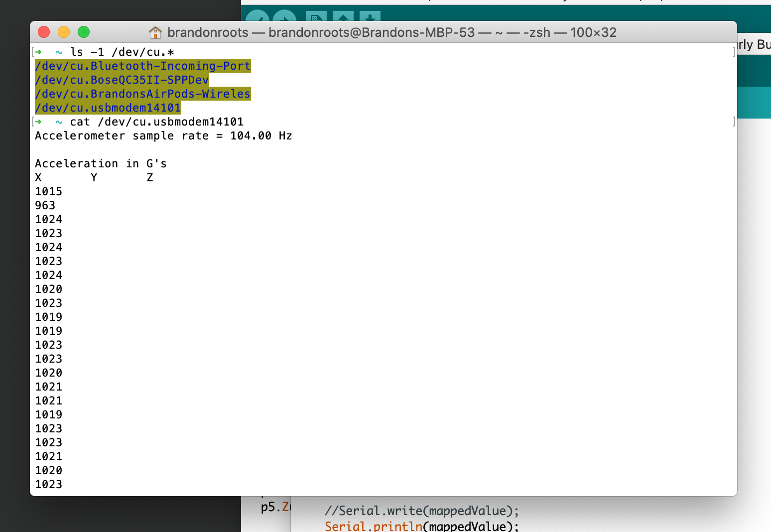The height and width of the screenshot is (532, 771).
Task: Click the Arduino Verify checkmark icon
Action: coord(257,16)
